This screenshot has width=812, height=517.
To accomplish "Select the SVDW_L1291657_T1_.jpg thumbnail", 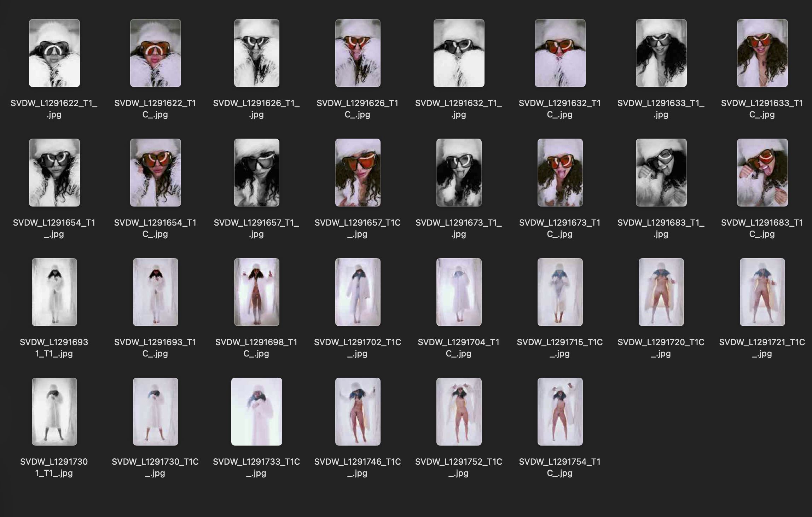I will coord(256,173).
